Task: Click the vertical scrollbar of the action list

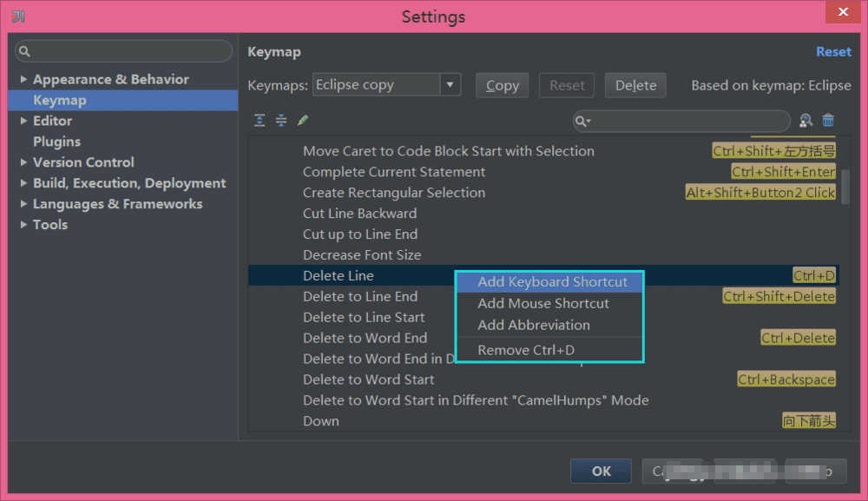Action: pos(845,186)
